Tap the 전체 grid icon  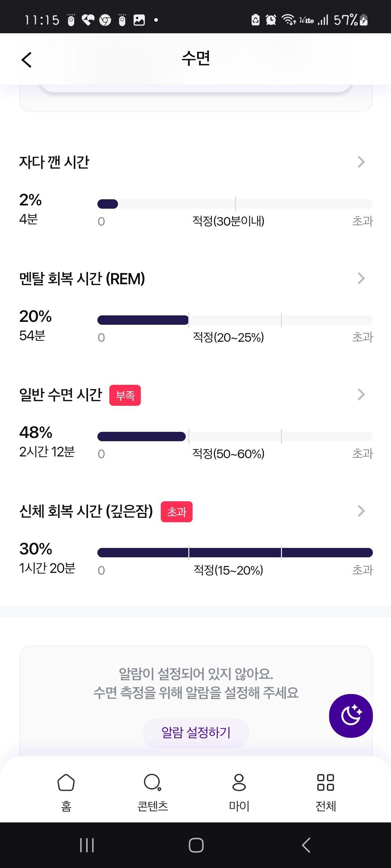tap(325, 783)
